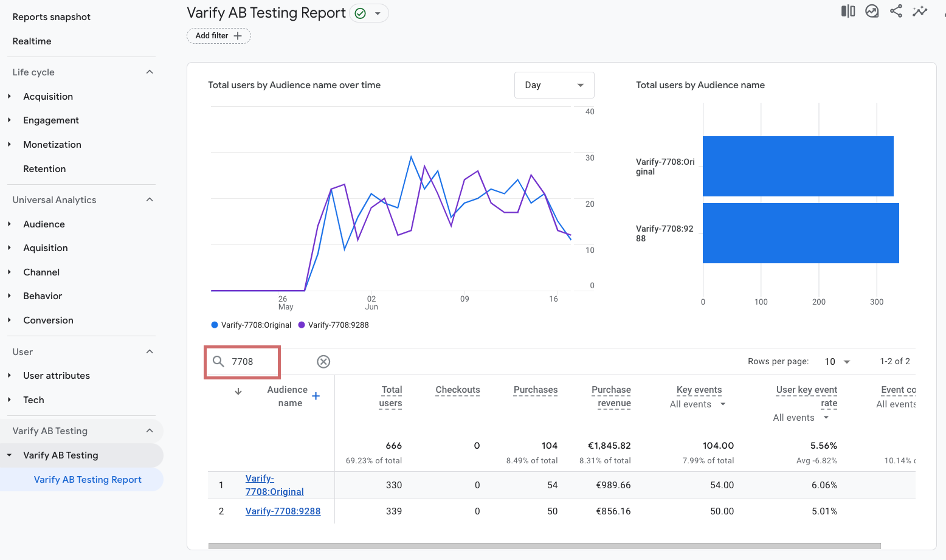Viewport: 946px width, 560px height.
Task: Click the €856.16 revenue cell
Action: tap(613, 511)
